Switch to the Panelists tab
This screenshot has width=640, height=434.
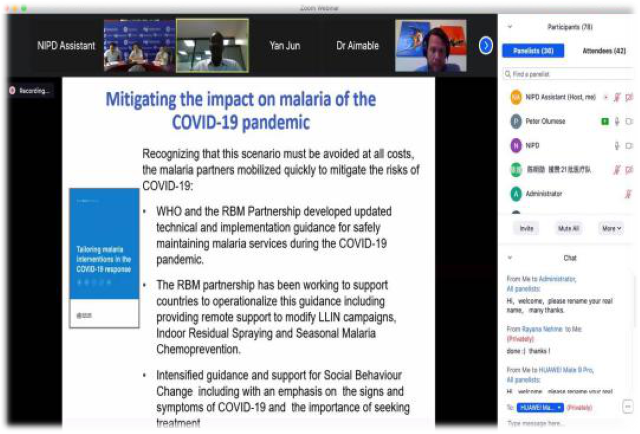[535, 51]
